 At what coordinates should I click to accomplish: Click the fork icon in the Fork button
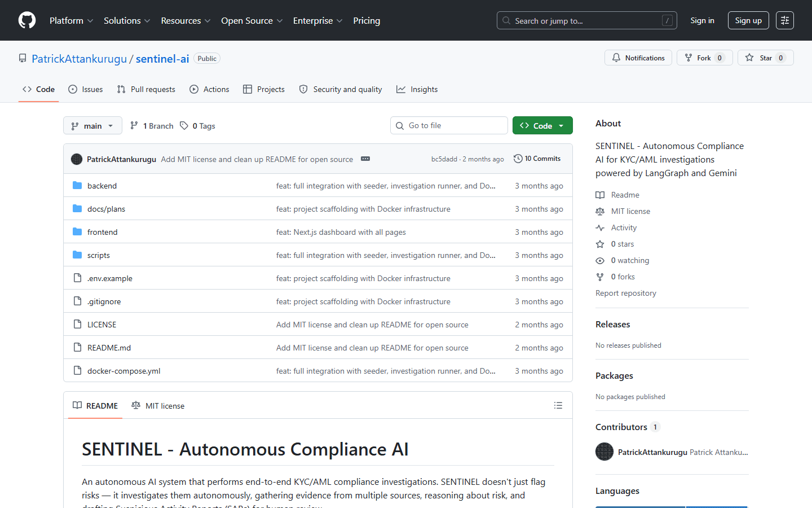[x=689, y=58]
